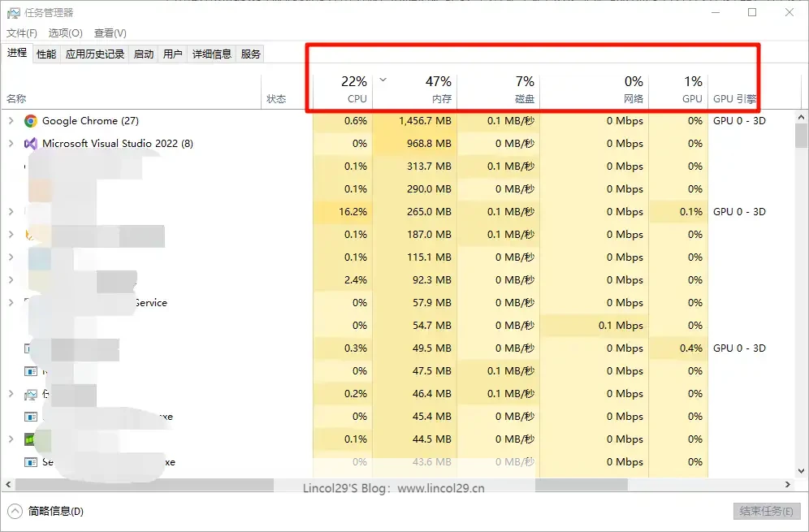This screenshot has width=809, height=532.
Task: Click the horizontal scrollbar thumb at bottom
Action: click(142, 485)
